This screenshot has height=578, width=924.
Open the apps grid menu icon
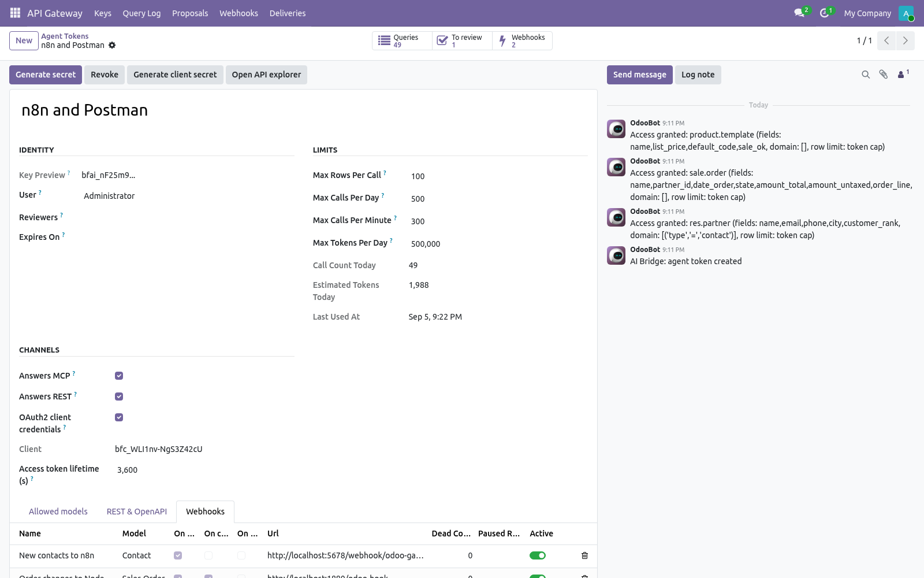pos(16,13)
